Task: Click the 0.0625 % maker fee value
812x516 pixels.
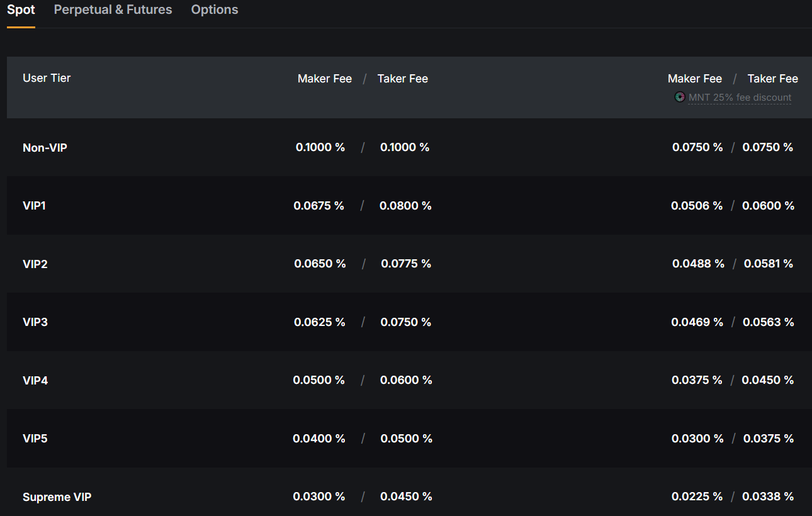Action: [x=320, y=322]
